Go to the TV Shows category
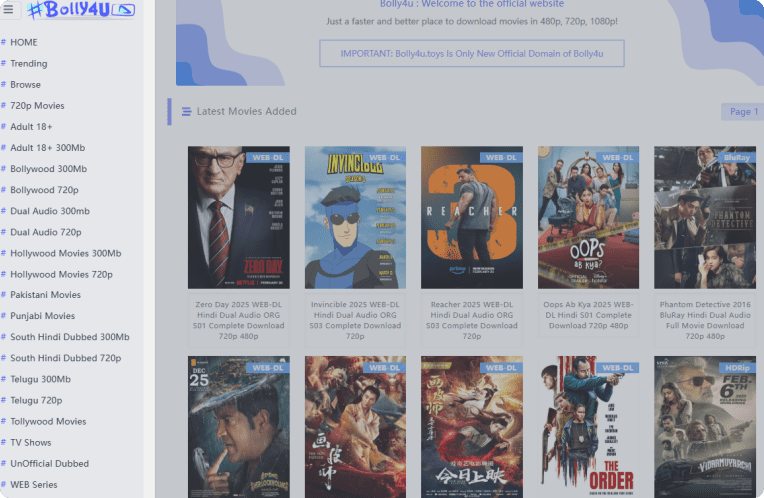 point(31,442)
